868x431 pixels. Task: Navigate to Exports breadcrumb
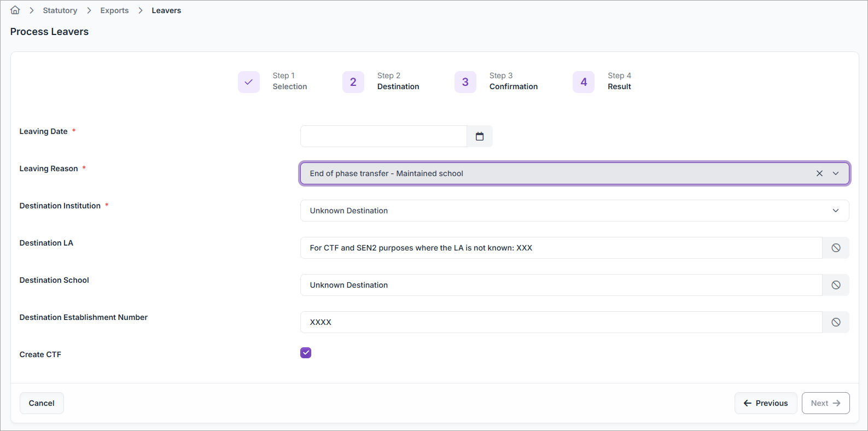click(x=114, y=10)
